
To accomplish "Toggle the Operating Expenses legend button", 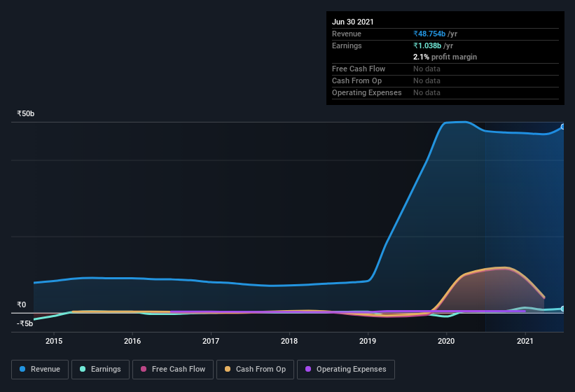I will click(x=345, y=370).
